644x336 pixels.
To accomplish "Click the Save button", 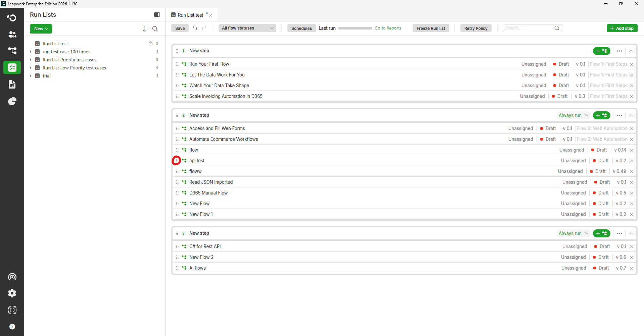I will pyautogui.click(x=180, y=28).
